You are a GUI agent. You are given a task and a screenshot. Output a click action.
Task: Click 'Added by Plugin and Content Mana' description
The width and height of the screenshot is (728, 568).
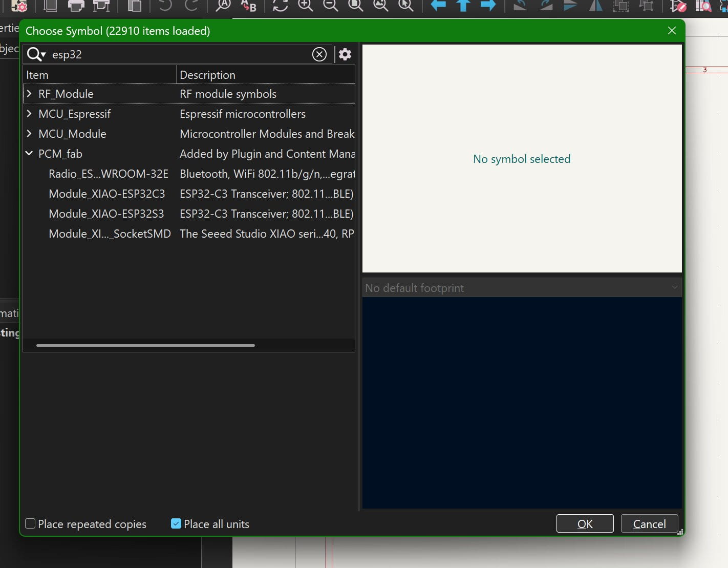[x=267, y=154]
